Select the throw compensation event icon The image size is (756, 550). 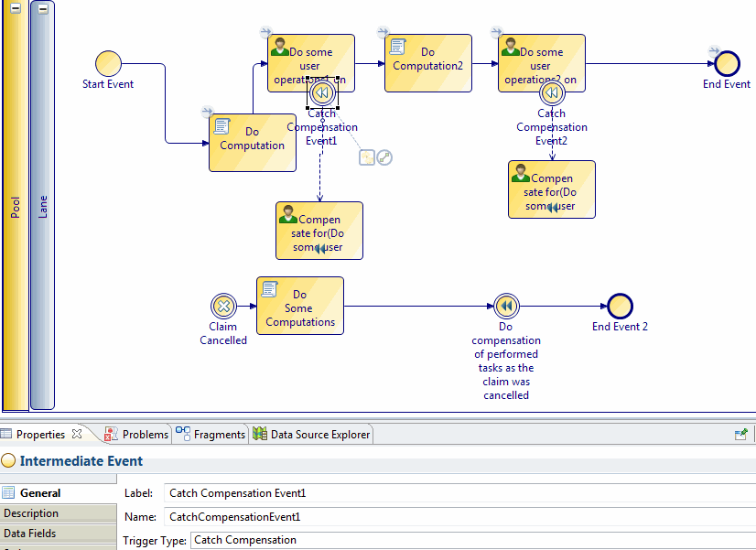coord(506,306)
